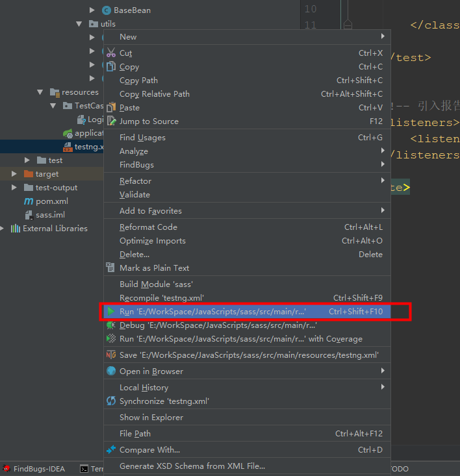Choose Generate XSD Schema from XML File
Viewport: 460px width, 476px height.
point(247,466)
